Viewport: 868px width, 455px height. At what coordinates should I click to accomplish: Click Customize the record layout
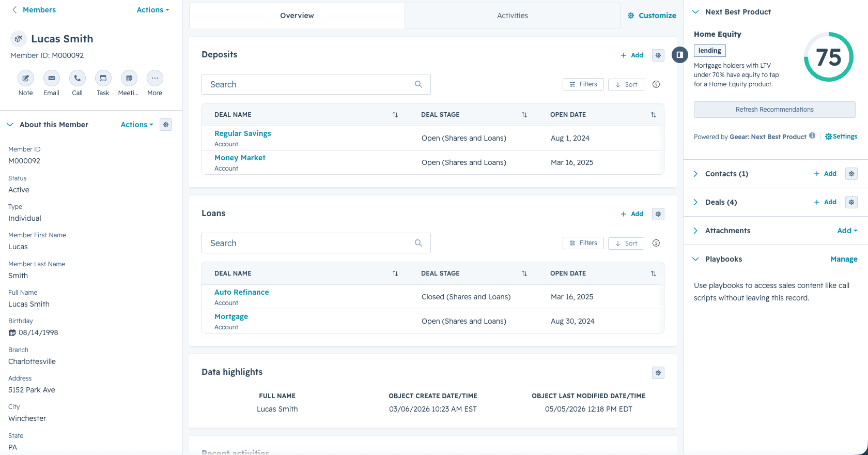[x=652, y=16]
